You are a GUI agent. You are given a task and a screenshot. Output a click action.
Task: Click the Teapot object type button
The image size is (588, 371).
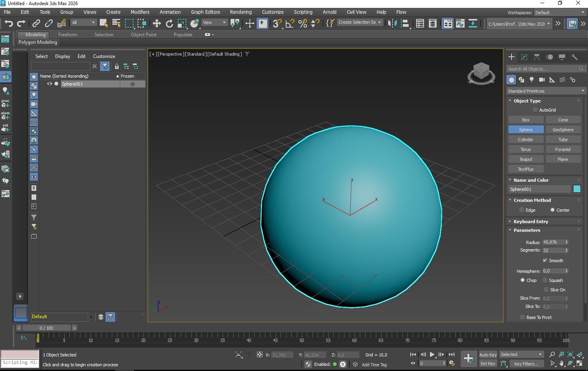[526, 159]
